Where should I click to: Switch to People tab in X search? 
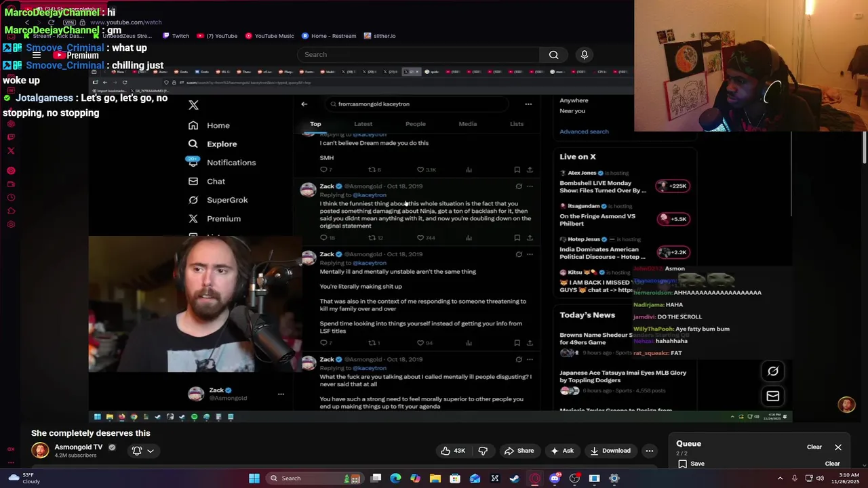click(416, 124)
